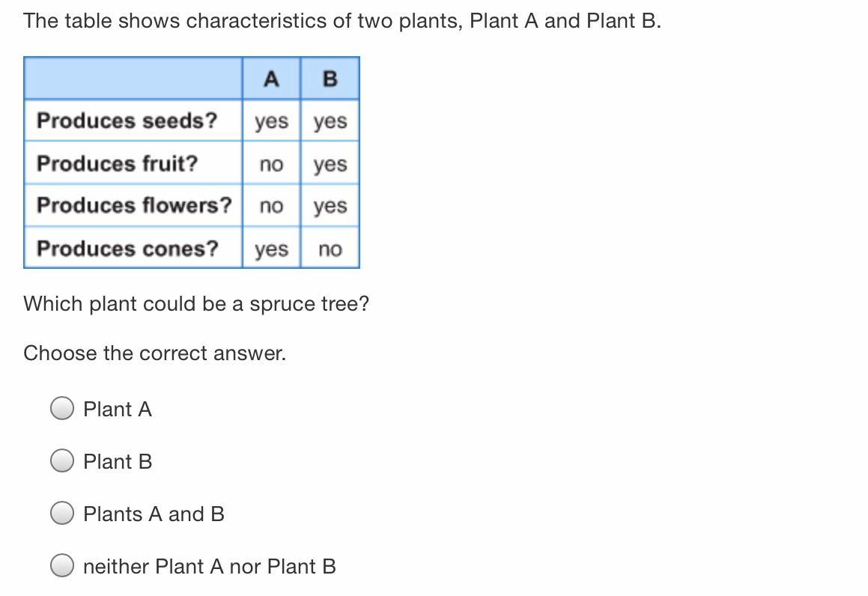Click the Produces seeds? row label

click(x=127, y=121)
